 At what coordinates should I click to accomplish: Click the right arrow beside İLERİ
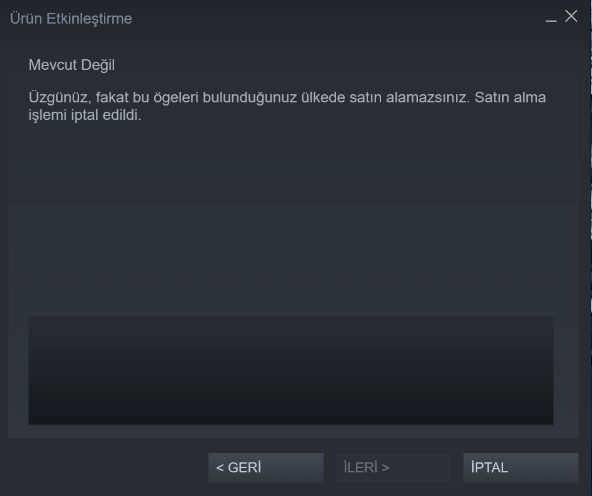(385, 468)
